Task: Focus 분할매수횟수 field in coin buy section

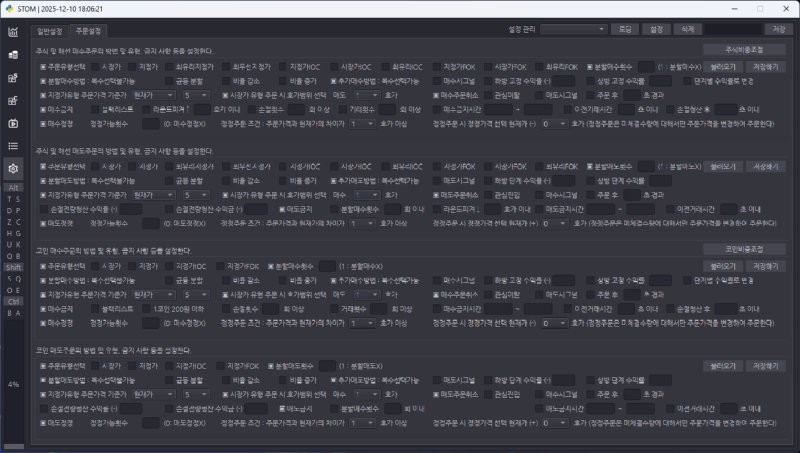Action: tap(327, 266)
